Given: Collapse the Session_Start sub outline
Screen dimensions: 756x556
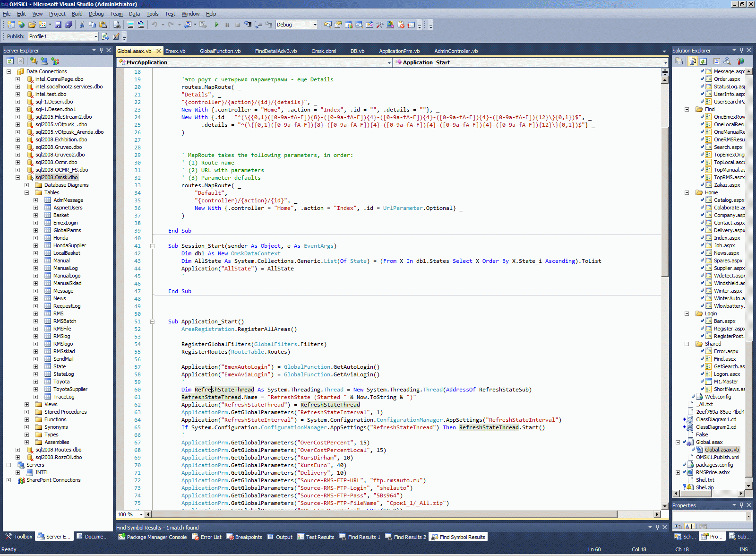Looking at the screenshot, I should 152,246.
